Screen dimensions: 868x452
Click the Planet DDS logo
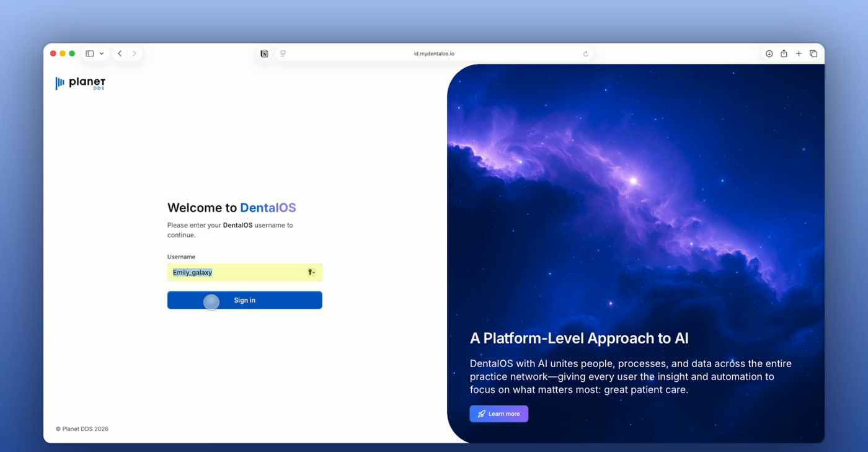click(81, 83)
